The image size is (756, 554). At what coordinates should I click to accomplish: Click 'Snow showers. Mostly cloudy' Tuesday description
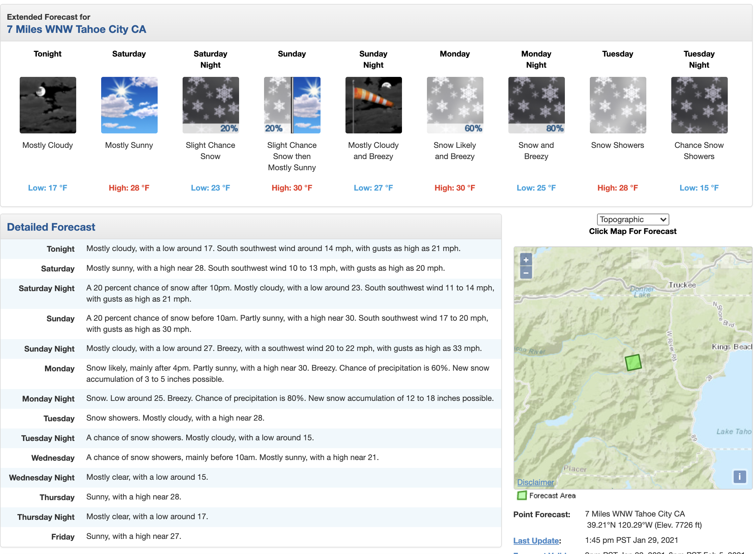coord(175,419)
